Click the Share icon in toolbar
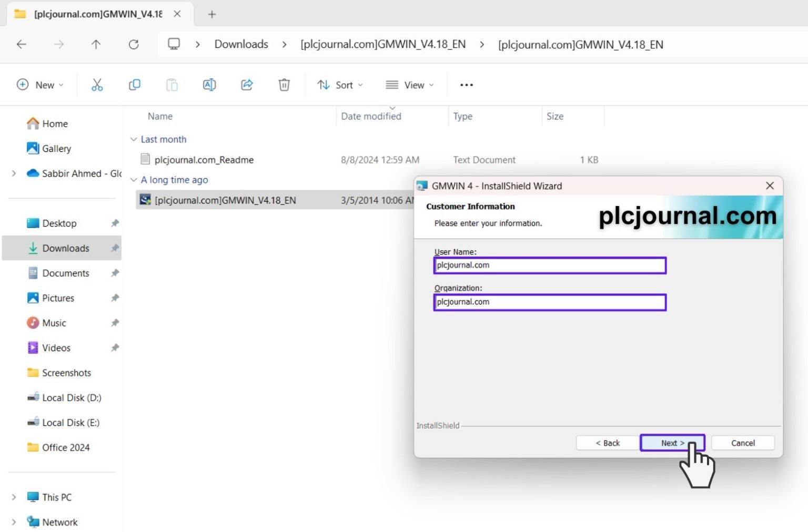Image resolution: width=808 pixels, height=532 pixels. (247, 85)
